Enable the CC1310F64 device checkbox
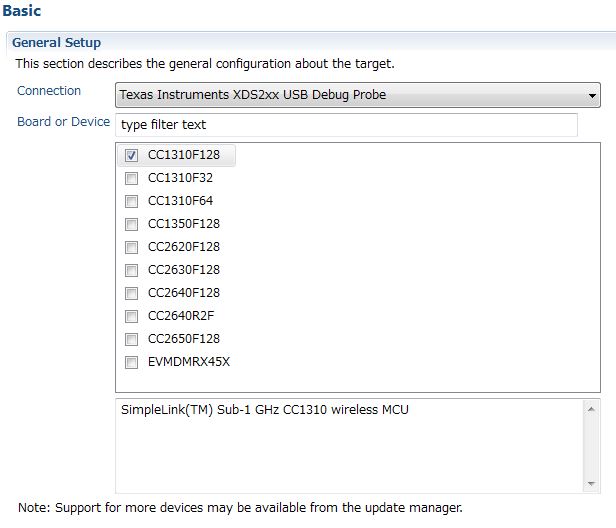Viewport: 616px width, 528px height. 131,201
